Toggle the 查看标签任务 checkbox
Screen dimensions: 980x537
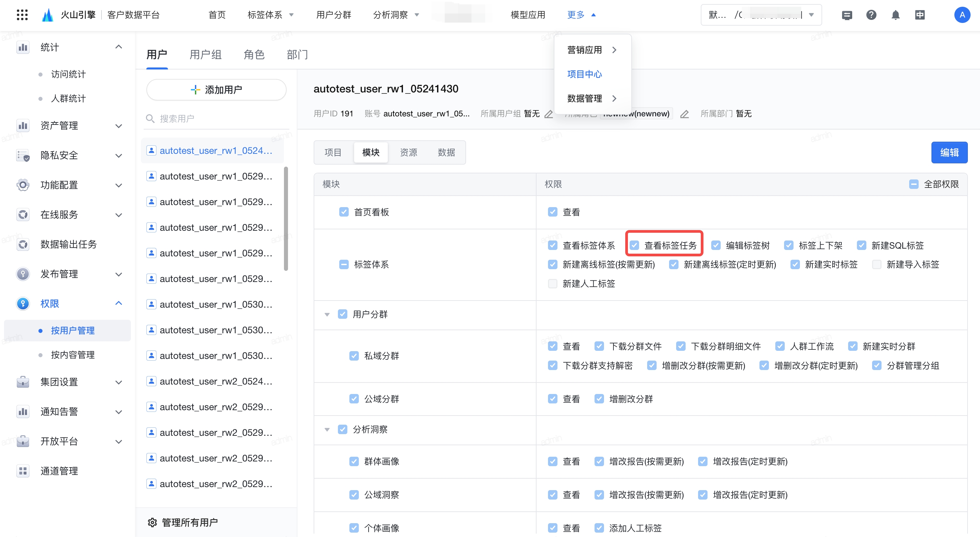634,246
